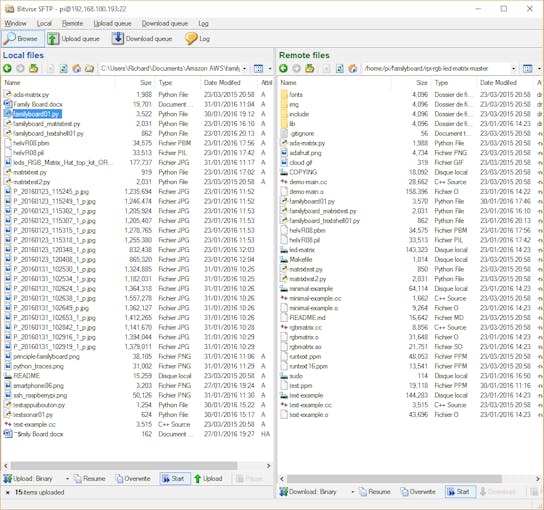Go back in the Local files pane

7,68
